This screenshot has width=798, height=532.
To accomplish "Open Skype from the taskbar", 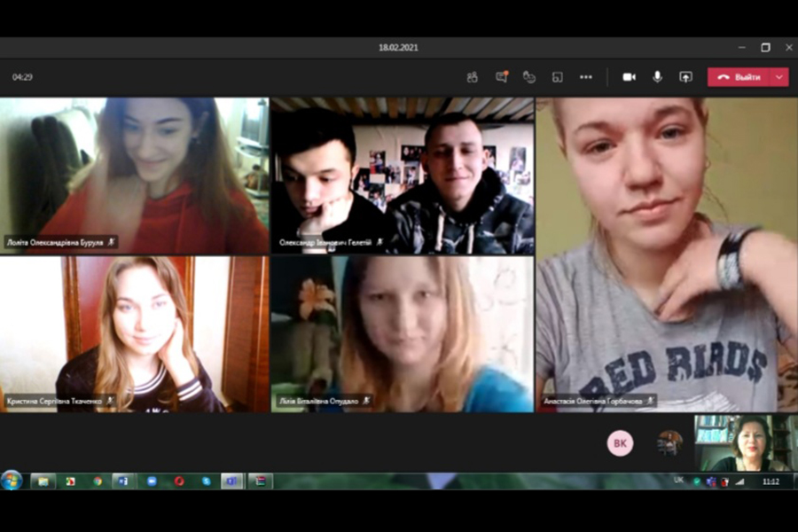I will [206, 481].
